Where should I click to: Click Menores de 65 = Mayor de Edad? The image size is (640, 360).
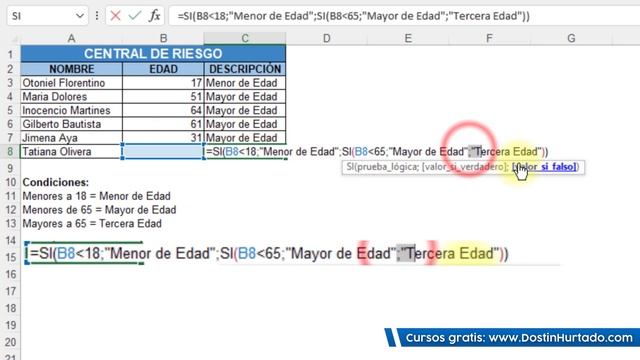click(x=99, y=210)
